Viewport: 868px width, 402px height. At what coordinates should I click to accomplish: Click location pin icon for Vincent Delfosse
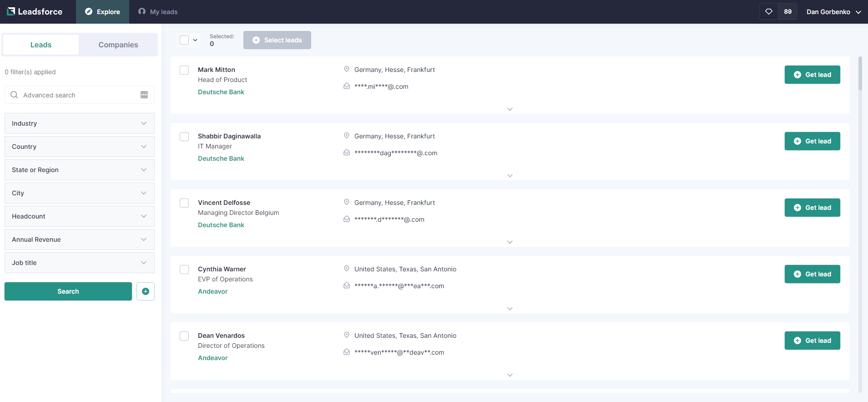[347, 202]
